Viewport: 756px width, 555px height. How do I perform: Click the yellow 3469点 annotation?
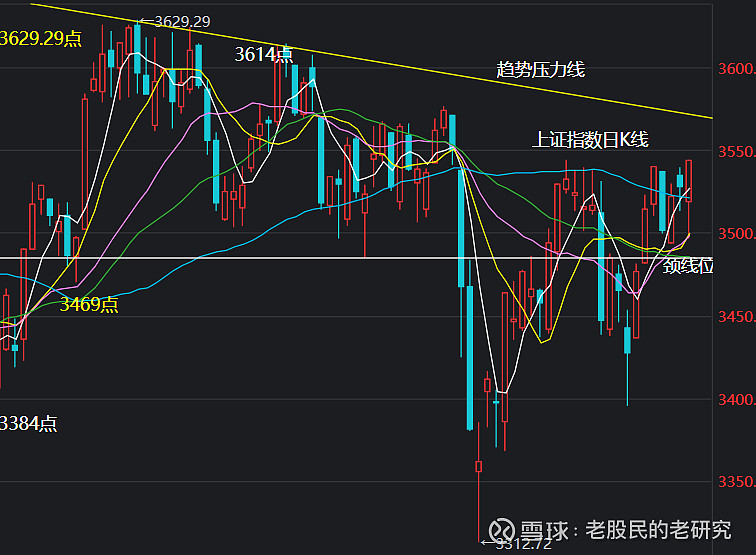point(89,304)
